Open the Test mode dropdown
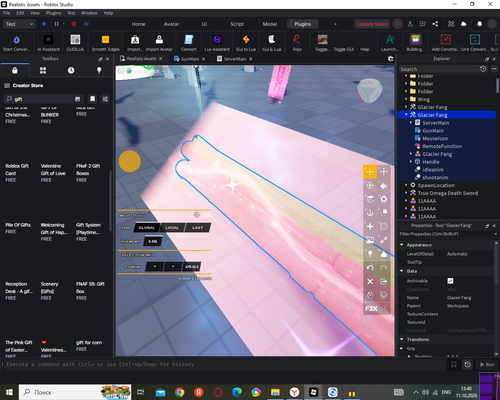 (19, 24)
